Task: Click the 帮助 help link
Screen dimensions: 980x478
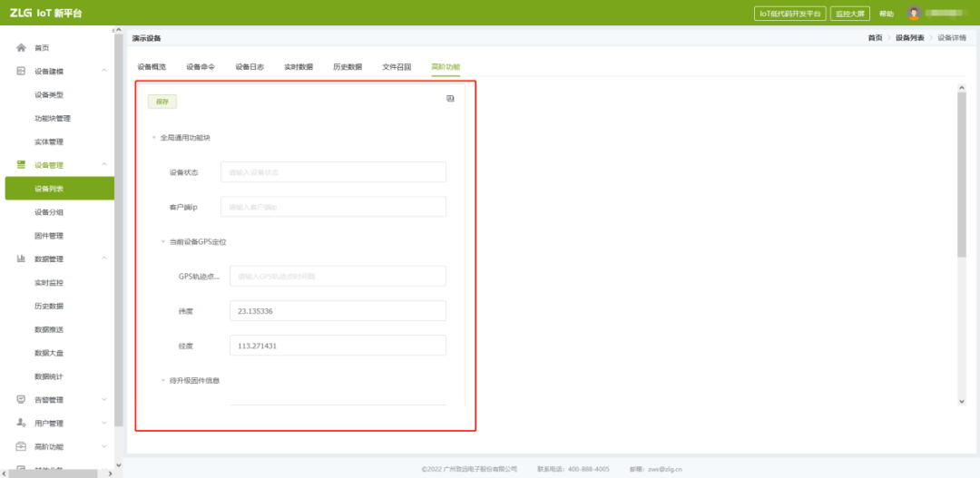Action: coord(887,14)
